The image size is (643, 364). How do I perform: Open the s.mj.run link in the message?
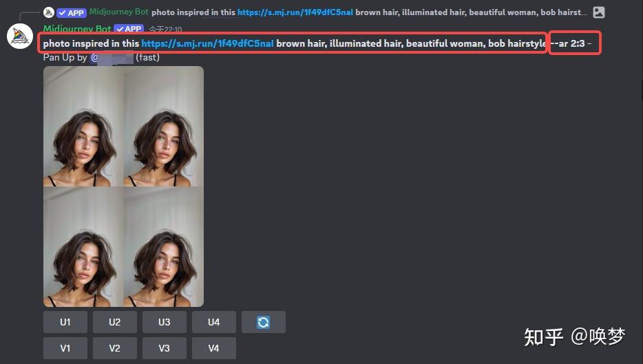tap(207, 43)
